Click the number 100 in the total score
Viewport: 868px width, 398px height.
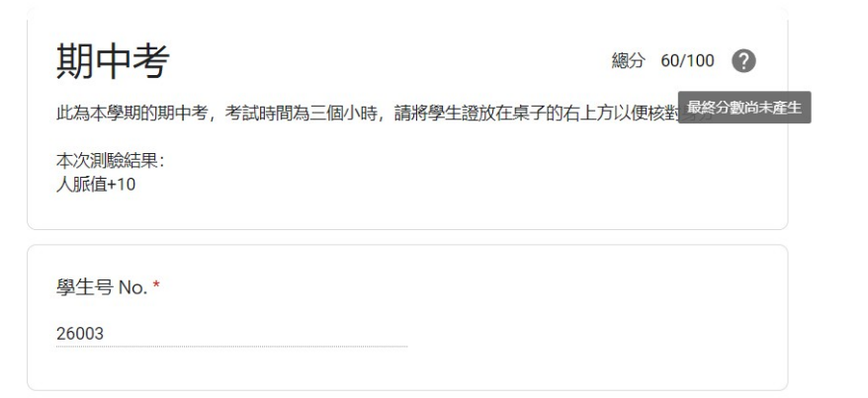tap(701, 61)
